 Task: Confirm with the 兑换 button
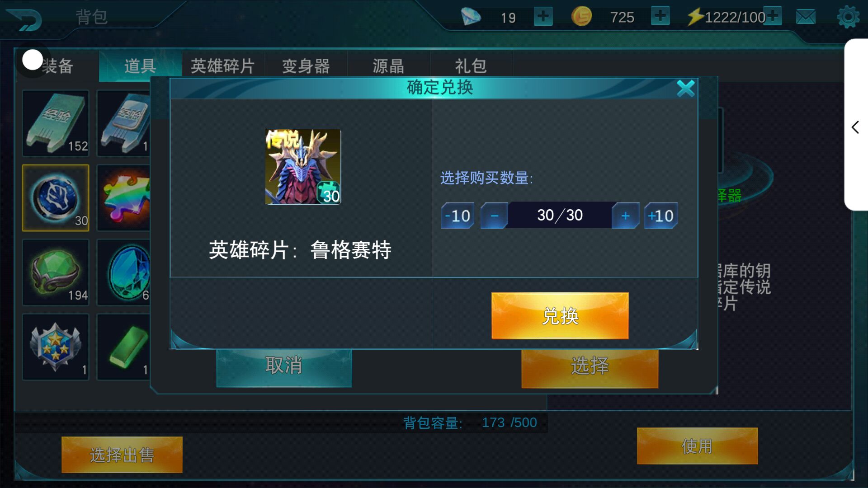[560, 316]
